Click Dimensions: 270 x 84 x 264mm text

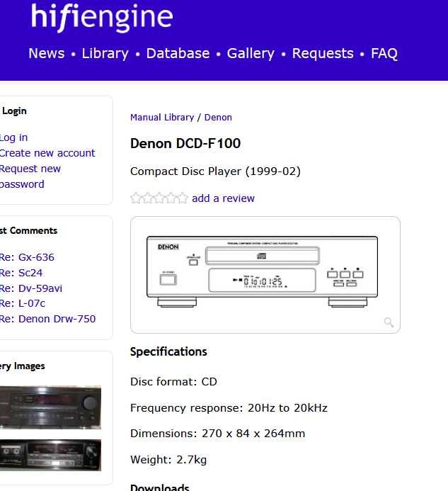pyautogui.click(x=218, y=434)
